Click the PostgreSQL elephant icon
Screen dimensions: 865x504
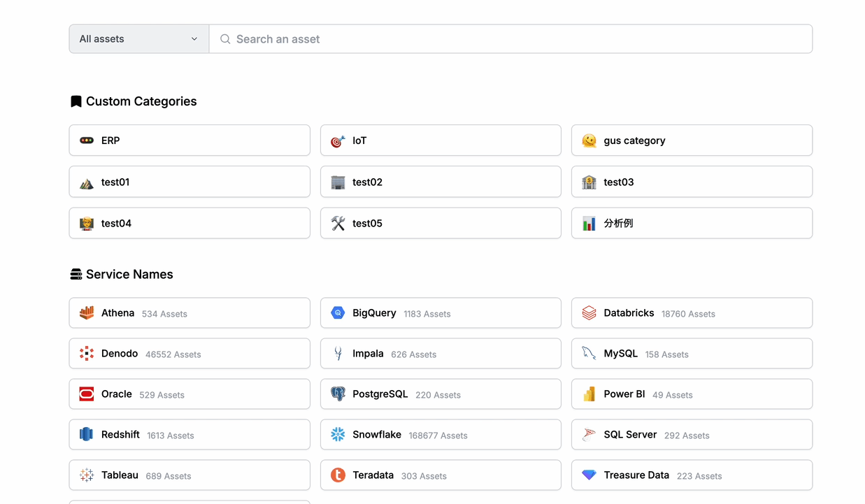coord(338,394)
